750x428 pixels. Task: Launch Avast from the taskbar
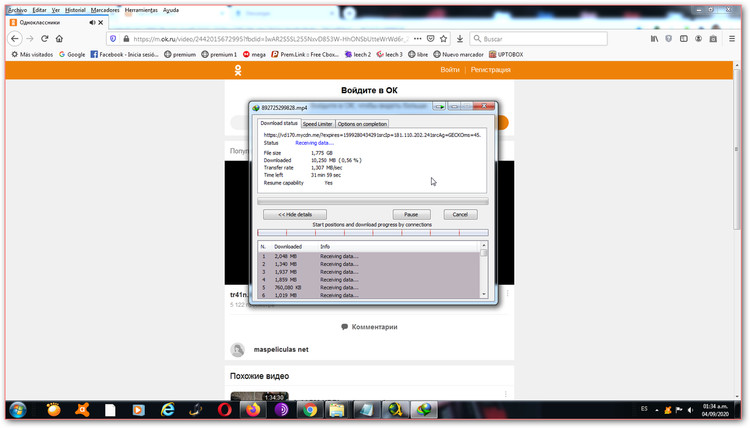tap(82, 410)
